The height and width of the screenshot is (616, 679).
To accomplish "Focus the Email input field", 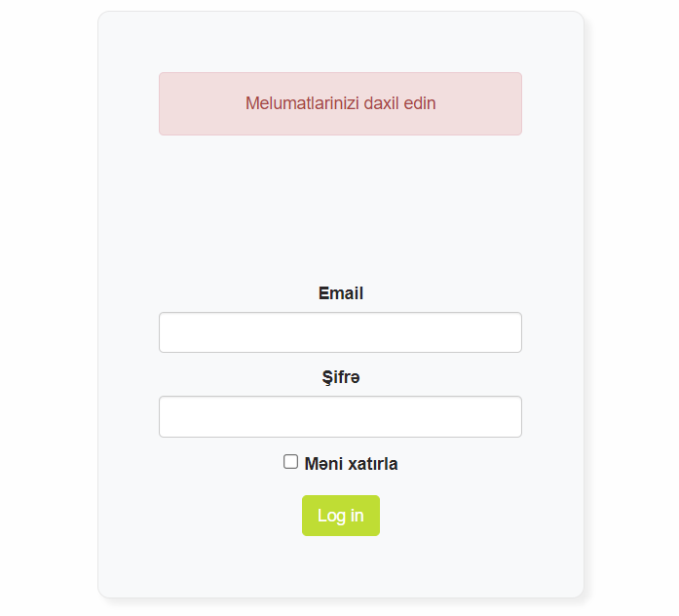I will point(340,332).
